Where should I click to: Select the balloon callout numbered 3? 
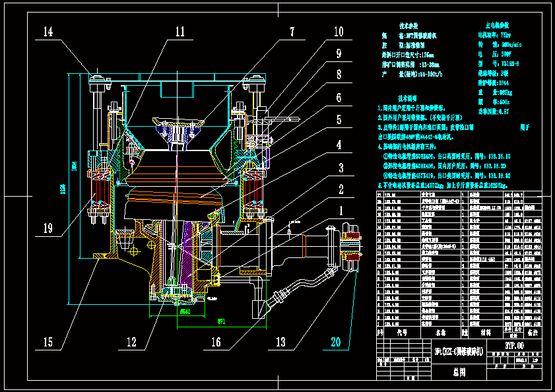point(341,169)
